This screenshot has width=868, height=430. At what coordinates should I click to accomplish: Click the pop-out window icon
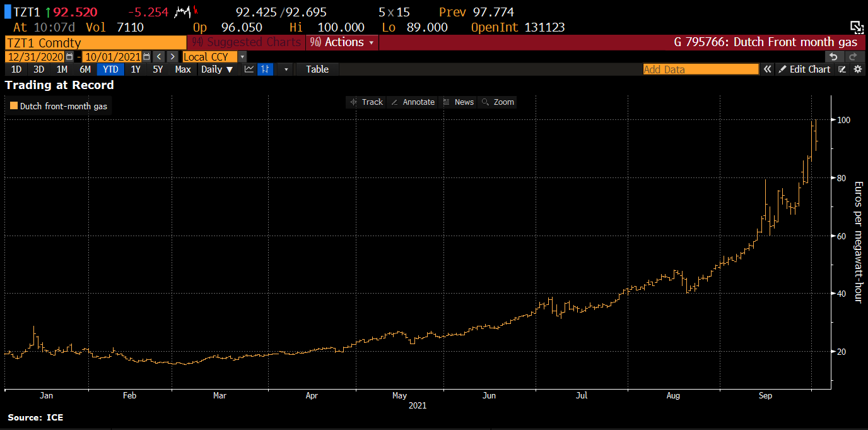point(857,27)
